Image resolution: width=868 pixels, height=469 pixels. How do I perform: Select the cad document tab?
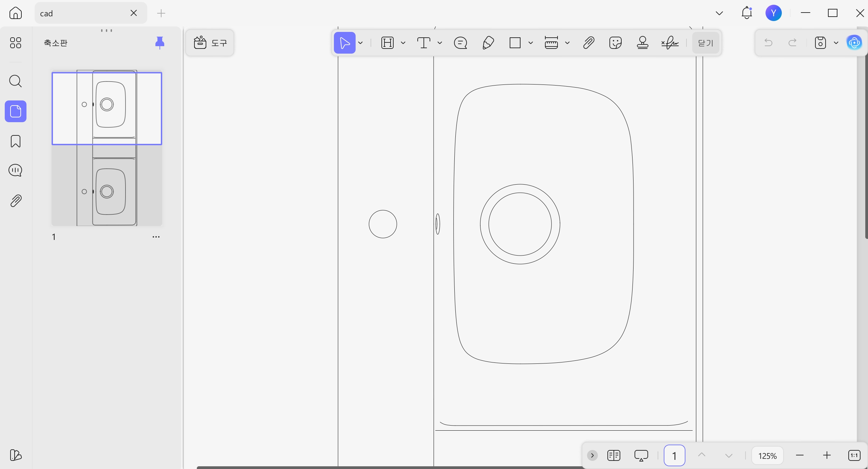(91, 13)
